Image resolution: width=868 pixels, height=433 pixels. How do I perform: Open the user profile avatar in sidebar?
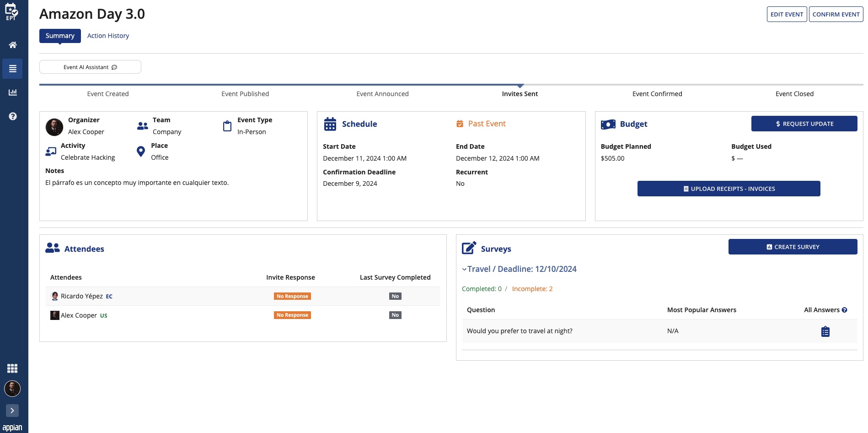(x=12, y=389)
